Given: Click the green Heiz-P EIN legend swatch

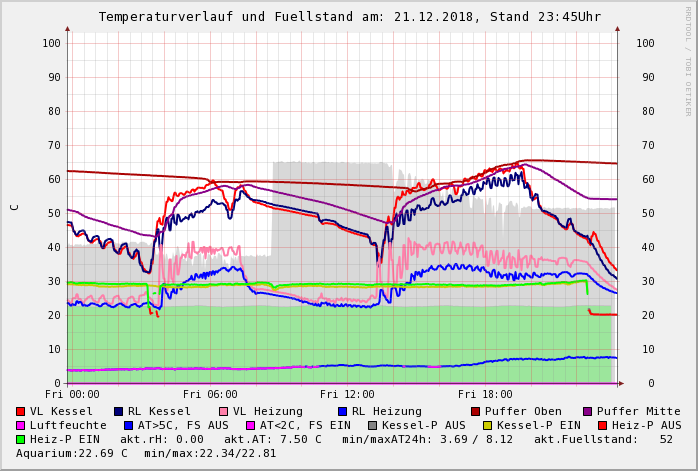Looking at the screenshot, I should tap(21, 440).
